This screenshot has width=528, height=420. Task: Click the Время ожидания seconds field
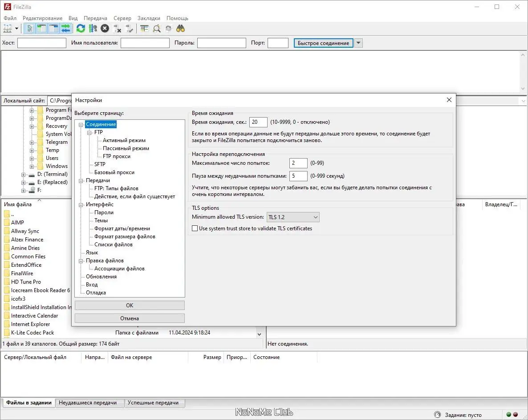[258, 122]
